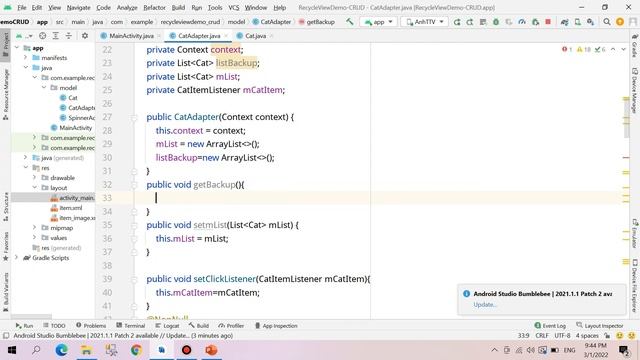Click the Search Everywhere magnifier icon
640x360 pixels.
pyautogui.click(x=607, y=22)
